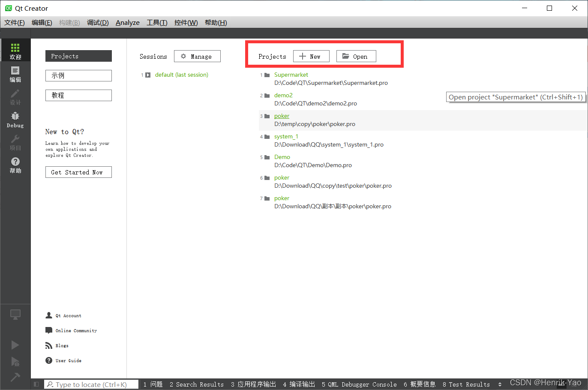This screenshot has height=390, width=588.
Task: Open the 调试(D) menu
Action: click(98, 23)
